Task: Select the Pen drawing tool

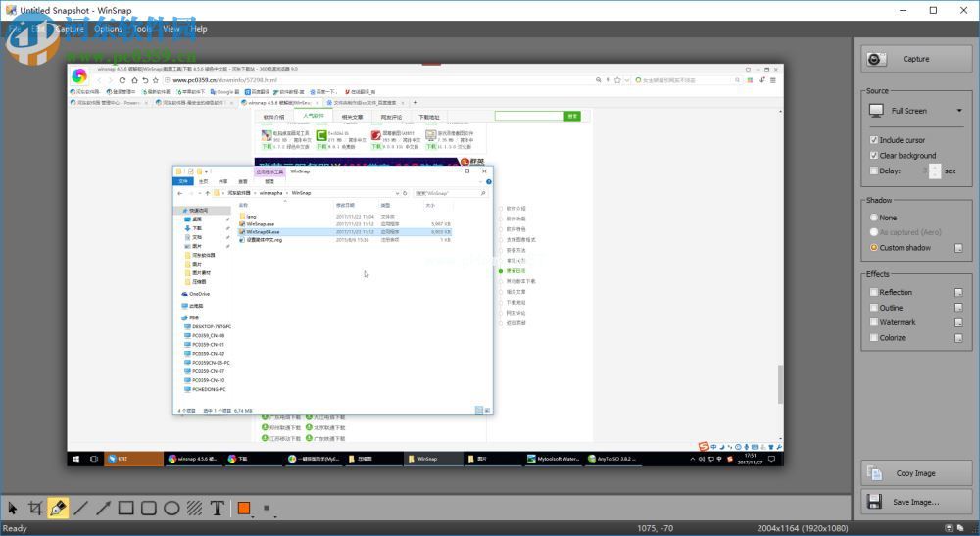Action: tap(58, 508)
